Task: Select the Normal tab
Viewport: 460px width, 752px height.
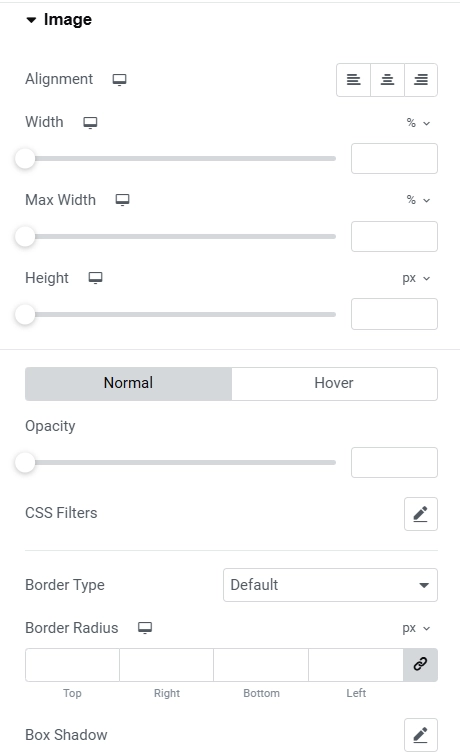Action: [129, 383]
